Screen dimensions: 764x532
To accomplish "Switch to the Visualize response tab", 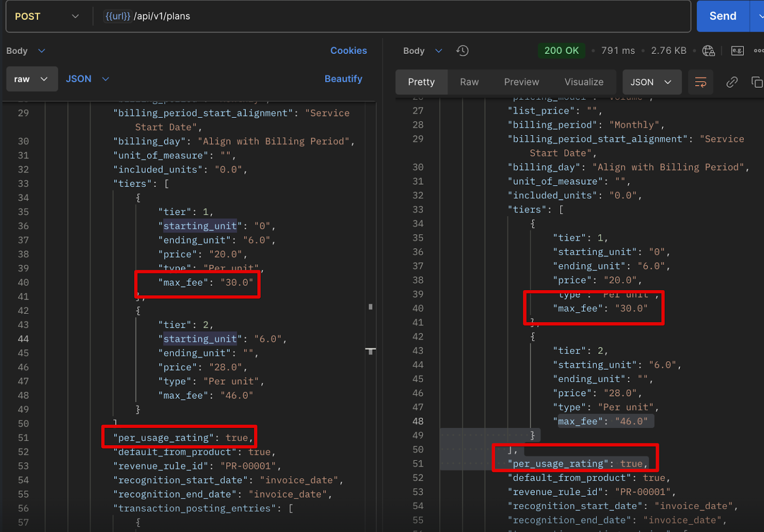I will pos(584,82).
